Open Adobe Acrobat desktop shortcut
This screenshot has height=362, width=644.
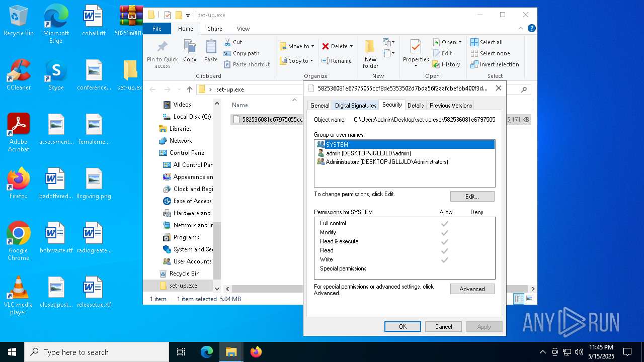pos(18,133)
